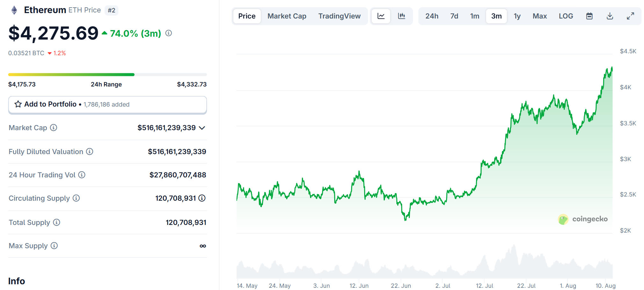The image size is (644, 290).
Task: Click the Total Supply info icon
Action: [x=56, y=222]
